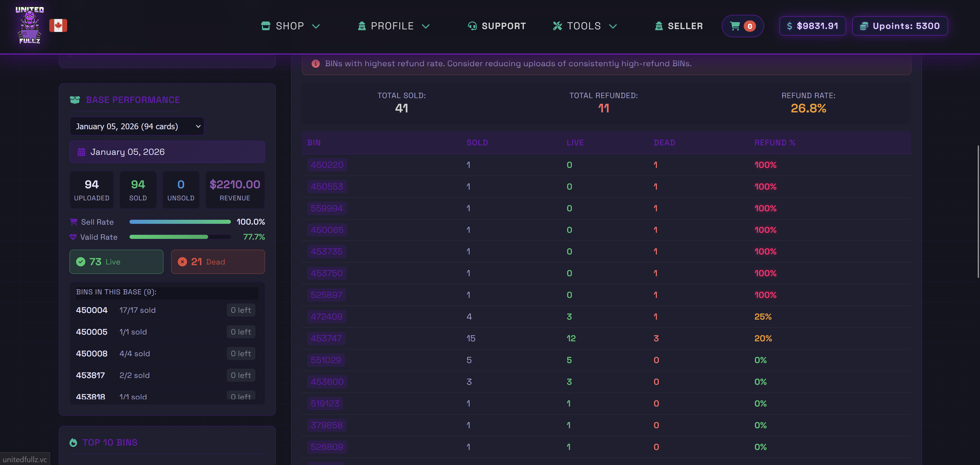
Task: Click the Sell Rate progress bar
Action: point(180,222)
